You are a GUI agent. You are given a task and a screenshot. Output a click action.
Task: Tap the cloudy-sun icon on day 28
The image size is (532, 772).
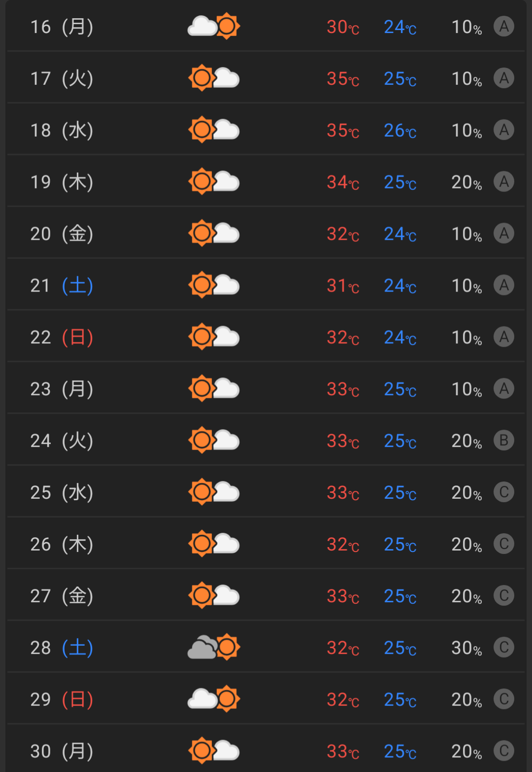click(214, 647)
